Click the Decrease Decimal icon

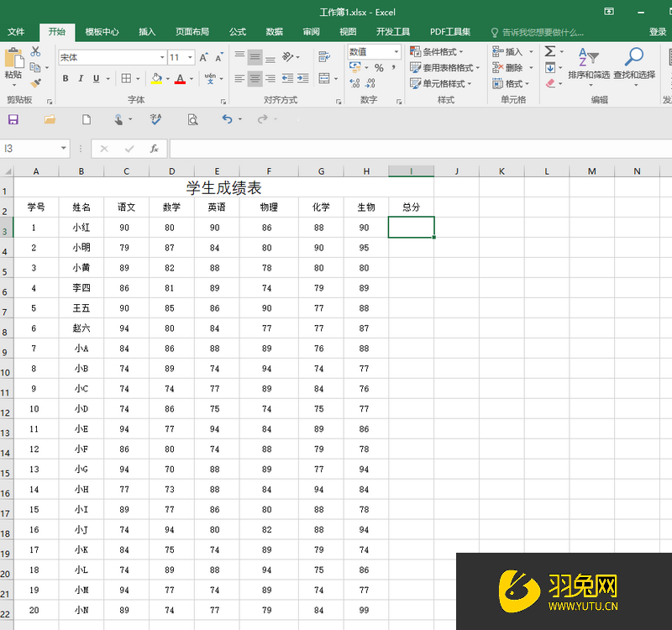370,83
